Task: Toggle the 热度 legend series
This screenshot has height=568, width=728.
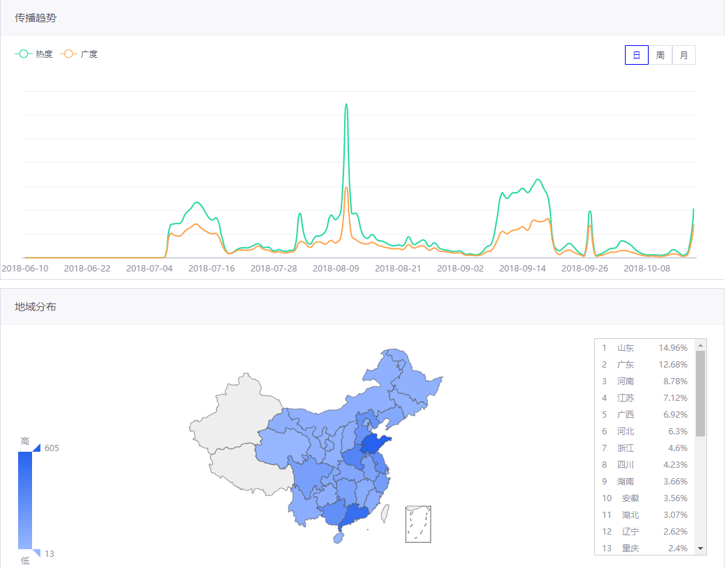Action: (x=34, y=54)
